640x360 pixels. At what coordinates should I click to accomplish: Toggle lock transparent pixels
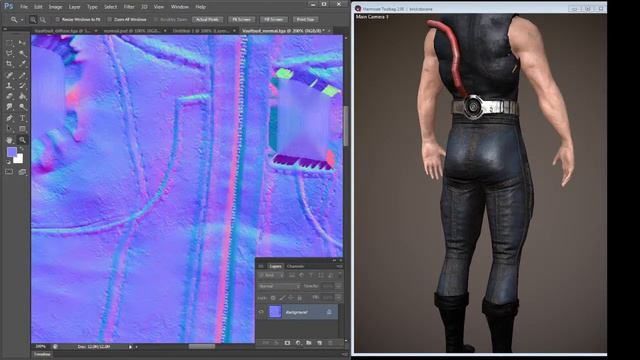point(273,298)
